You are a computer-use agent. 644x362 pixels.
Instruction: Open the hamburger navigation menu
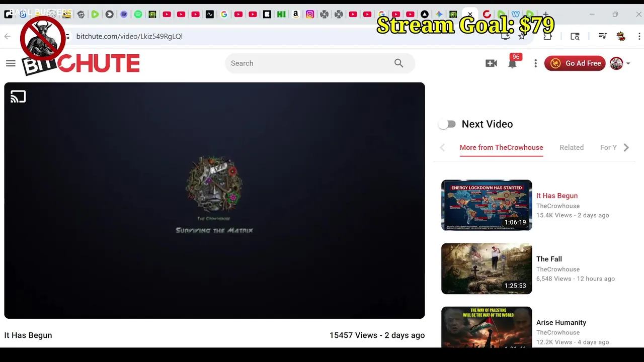click(x=11, y=63)
